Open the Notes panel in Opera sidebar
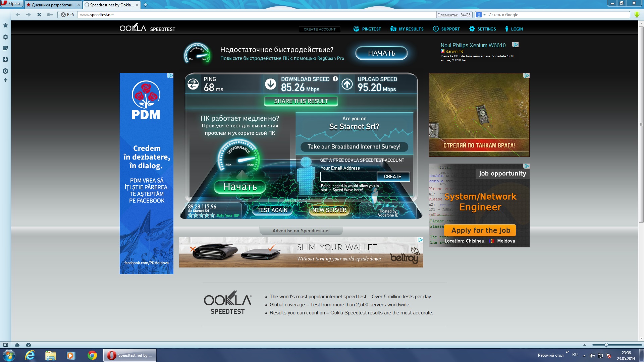Viewport: 644px width, 362px height. coord(5,48)
